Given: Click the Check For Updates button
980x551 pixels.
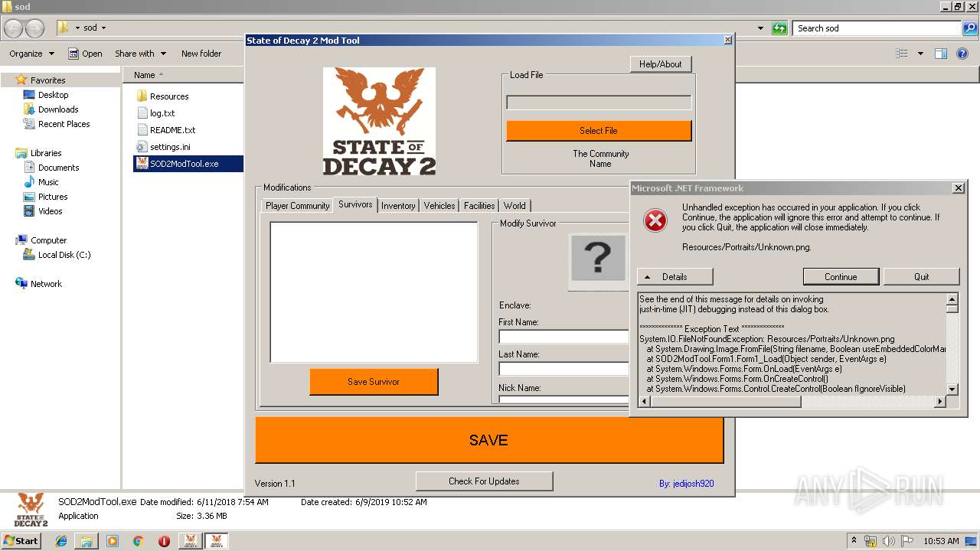Looking at the screenshot, I should (484, 481).
